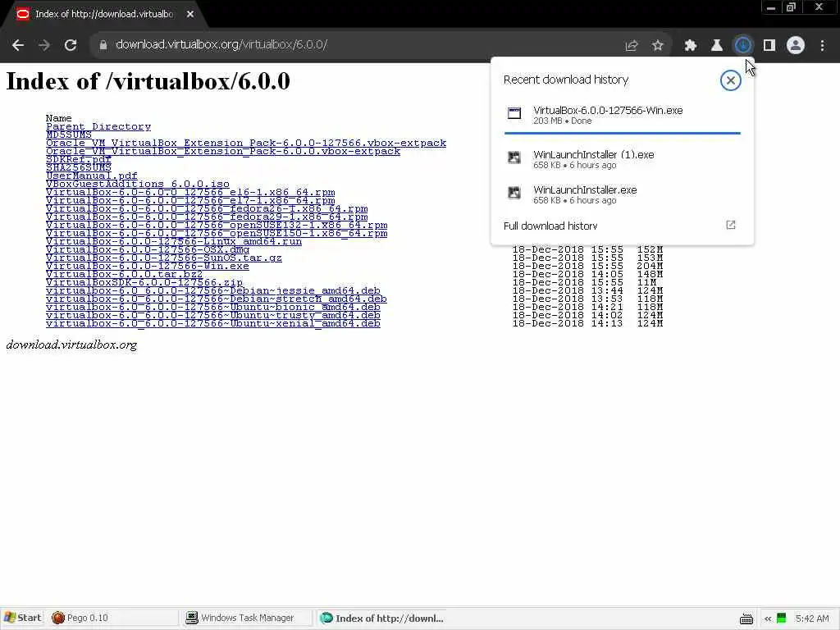Screen dimensions: 840x630
Task: Open WinLaunchInstaller.exe download entry
Action: pos(622,194)
